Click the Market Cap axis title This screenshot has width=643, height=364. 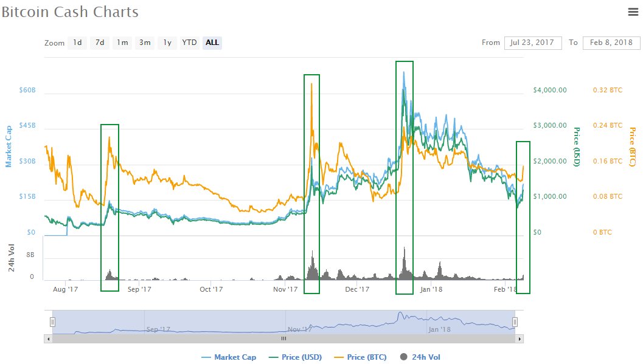[x=8, y=146]
